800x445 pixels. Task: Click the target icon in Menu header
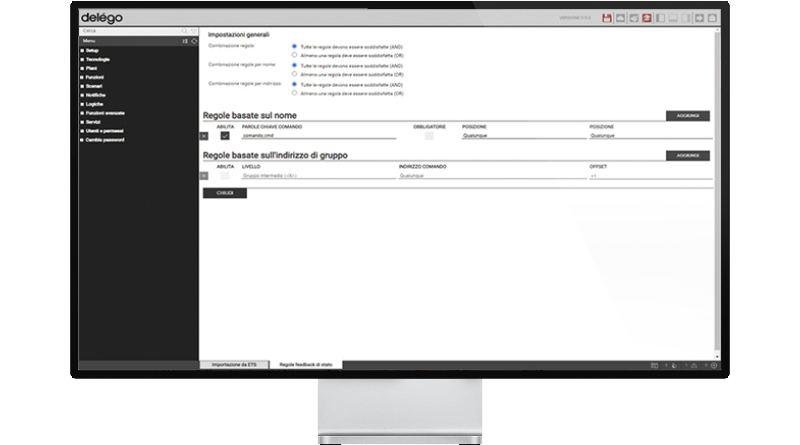pos(194,41)
